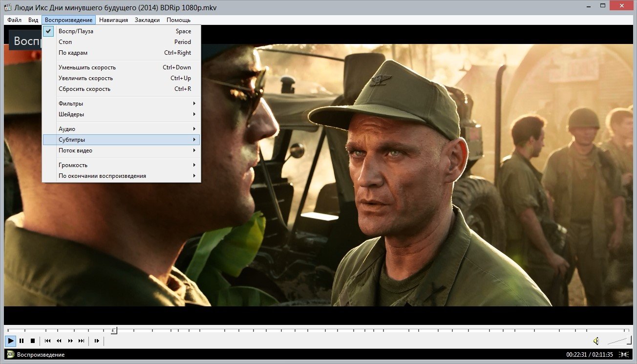The width and height of the screenshot is (637, 364).
Task: Choose Сбросить скорость menu entry
Action: pyautogui.click(x=122, y=89)
